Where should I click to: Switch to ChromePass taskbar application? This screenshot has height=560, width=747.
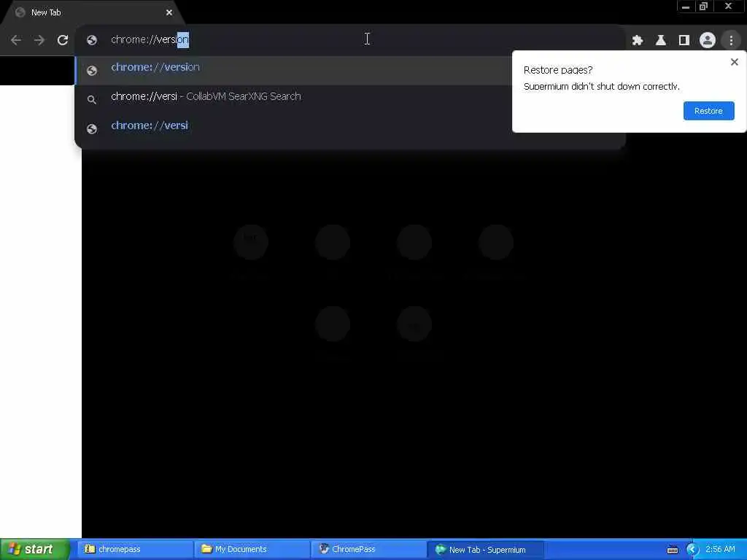pyautogui.click(x=369, y=549)
